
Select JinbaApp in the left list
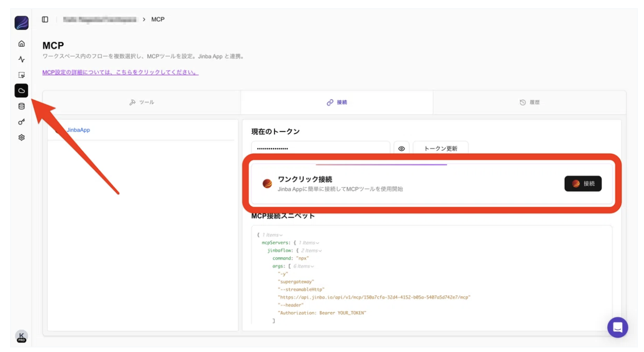(x=78, y=130)
